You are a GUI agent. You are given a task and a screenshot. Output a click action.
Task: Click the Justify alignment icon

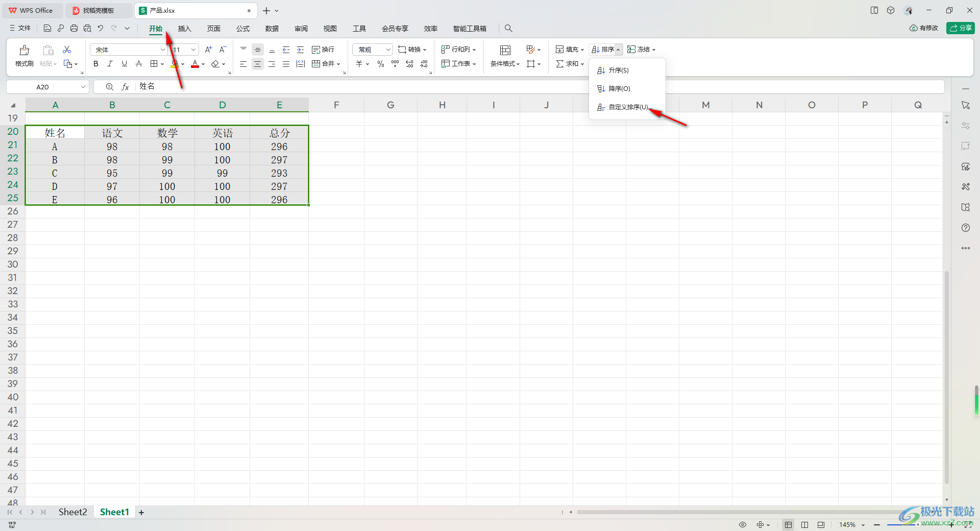tap(286, 64)
